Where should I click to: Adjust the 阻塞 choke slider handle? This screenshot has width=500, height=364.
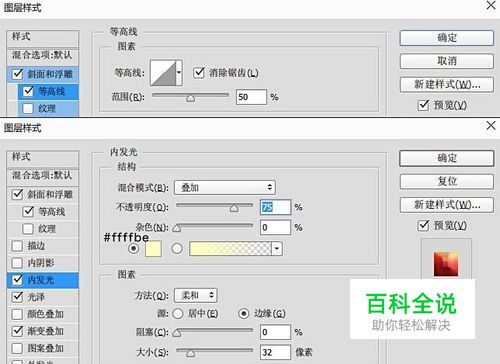177,333
